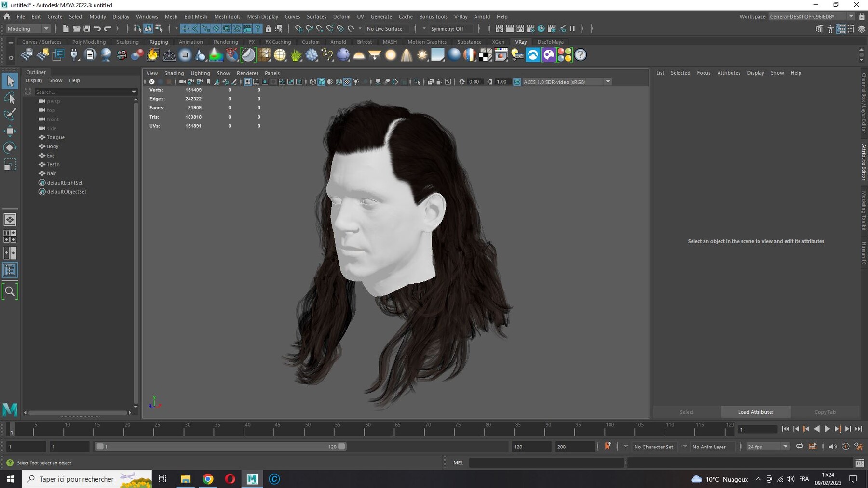The height and width of the screenshot is (488, 868).
Task: Save scene with the floppy disk icon
Action: [87, 28]
